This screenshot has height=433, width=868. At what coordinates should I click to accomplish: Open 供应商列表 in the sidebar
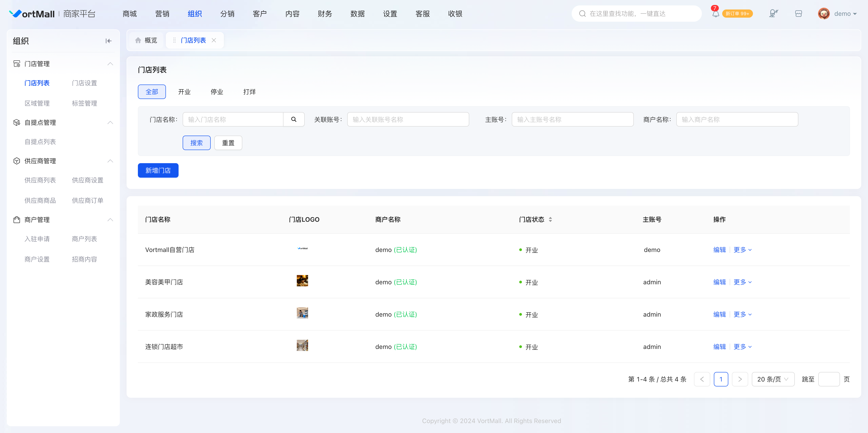click(x=40, y=180)
